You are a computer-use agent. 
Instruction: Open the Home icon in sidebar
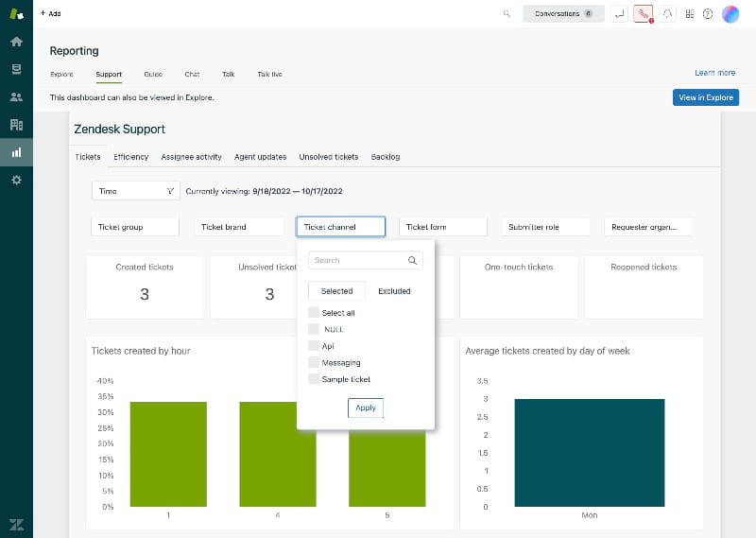(x=16, y=42)
